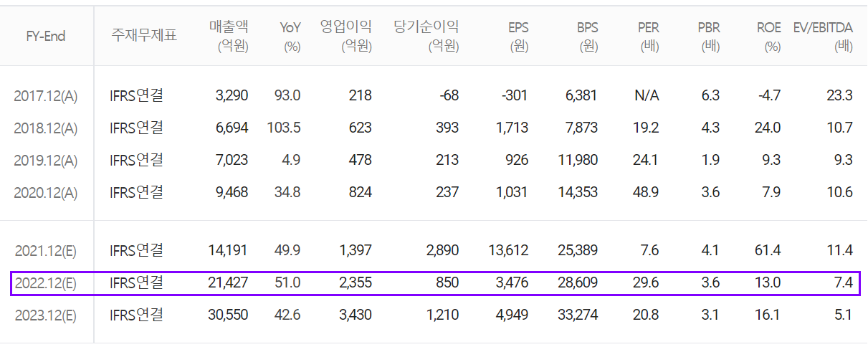
Task: Select the 23.3 EV/EBITDA value
Action: coord(839,95)
